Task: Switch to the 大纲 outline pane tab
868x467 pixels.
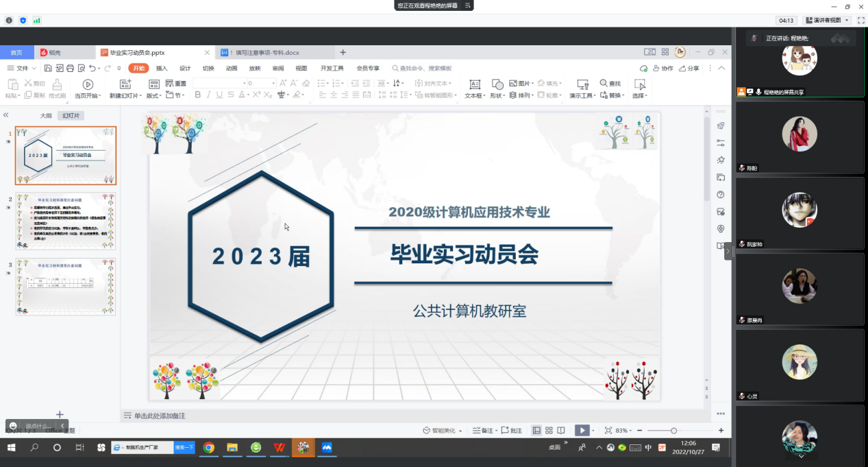Action: 46,116
